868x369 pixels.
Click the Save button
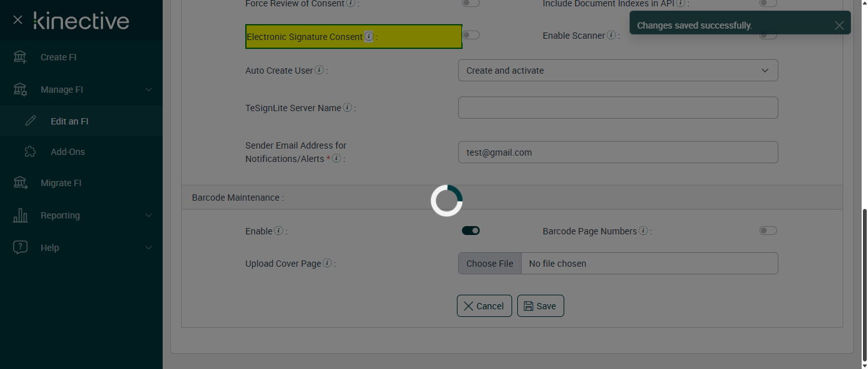pyautogui.click(x=540, y=305)
